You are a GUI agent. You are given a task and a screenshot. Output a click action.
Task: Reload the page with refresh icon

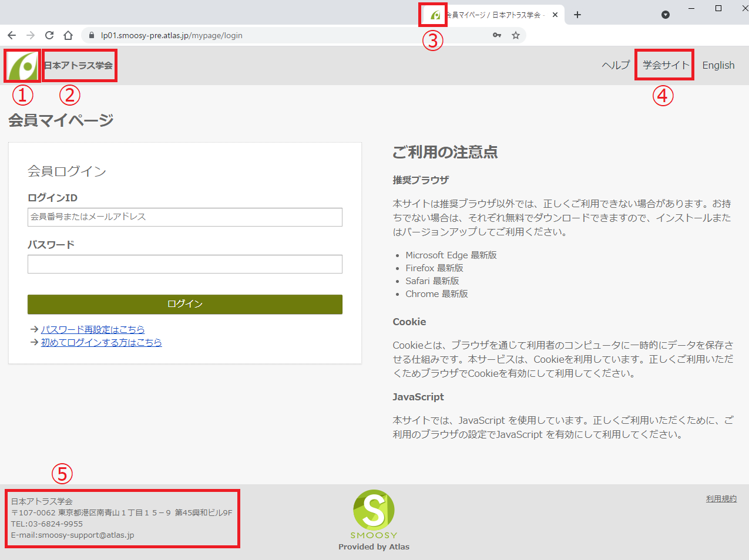49,35
